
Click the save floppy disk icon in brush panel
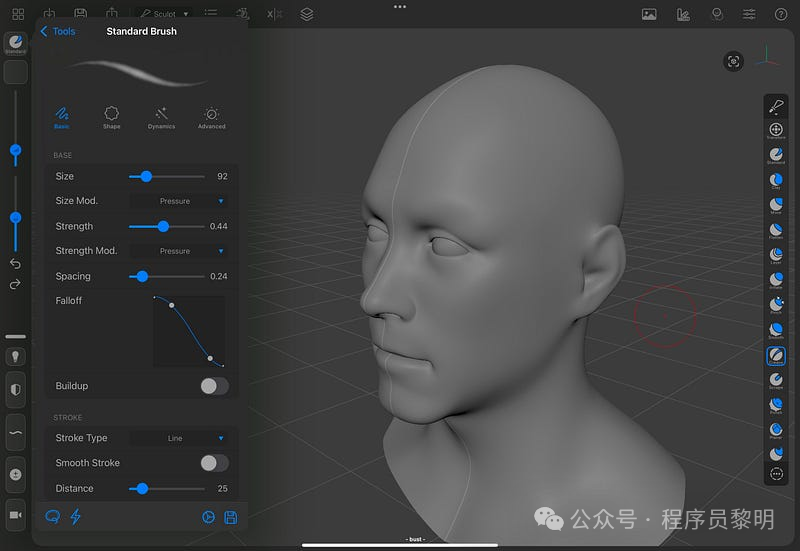(231, 517)
